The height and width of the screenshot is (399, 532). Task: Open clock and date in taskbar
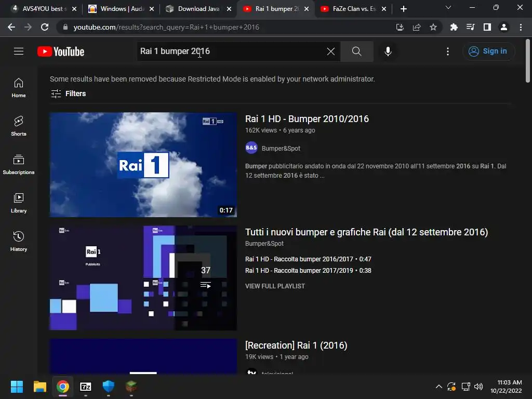coord(506,387)
